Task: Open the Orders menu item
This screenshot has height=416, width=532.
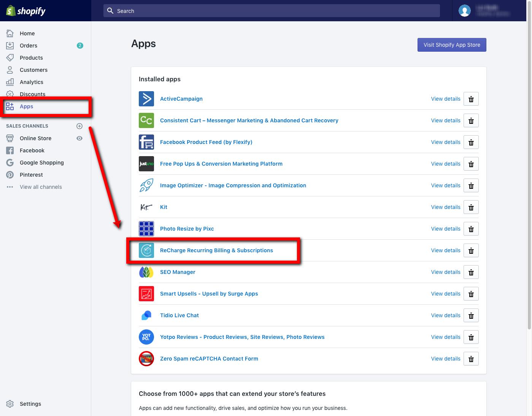Action: pos(29,46)
